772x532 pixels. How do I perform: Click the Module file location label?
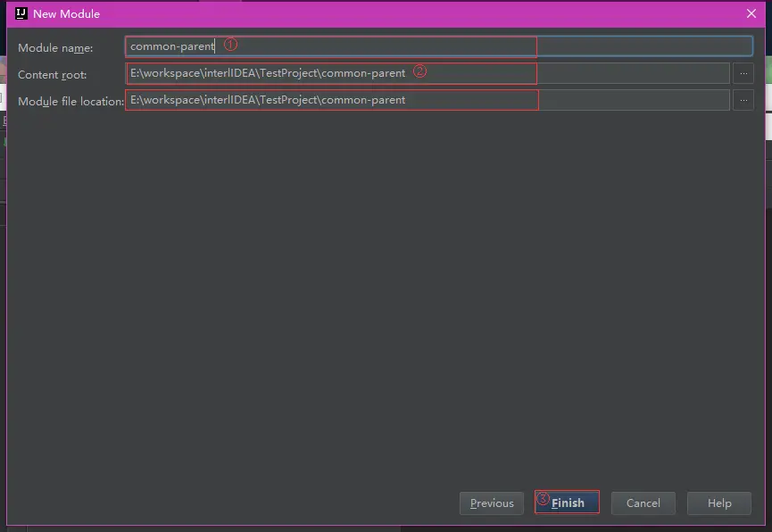coord(69,101)
